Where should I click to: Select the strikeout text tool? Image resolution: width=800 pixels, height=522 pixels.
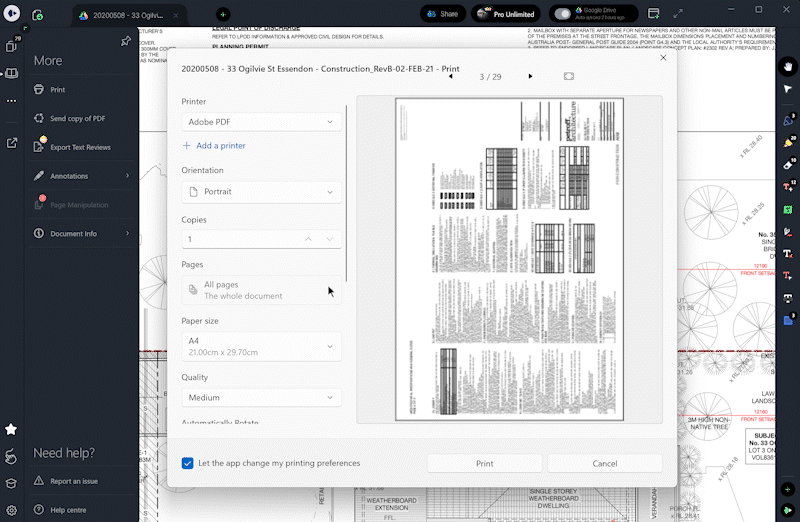(788, 254)
